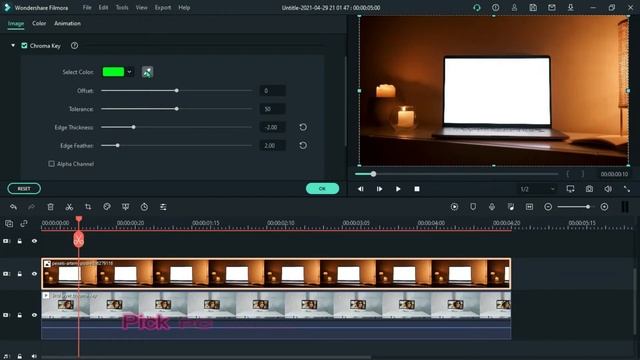This screenshot has height=360, width=640.
Task: Split clip with scissors icon
Action: click(x=69, y=207)
